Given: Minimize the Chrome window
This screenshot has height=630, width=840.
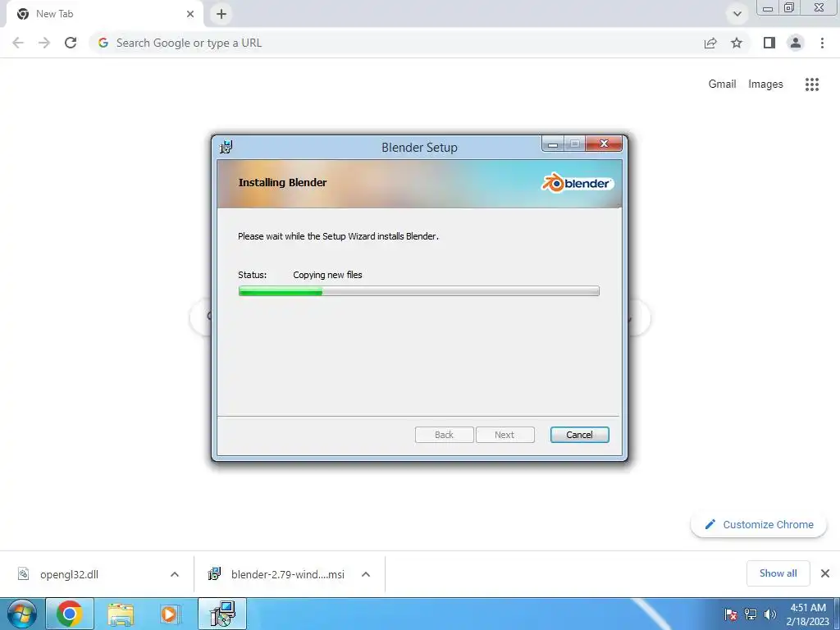Looking at the screenshot, I should pos(768,8).
